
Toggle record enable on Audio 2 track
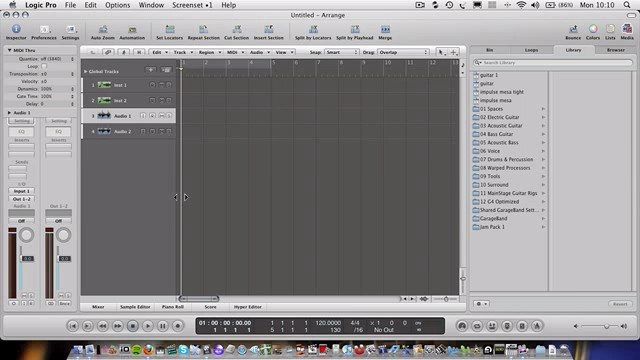(x=152, y=131)
